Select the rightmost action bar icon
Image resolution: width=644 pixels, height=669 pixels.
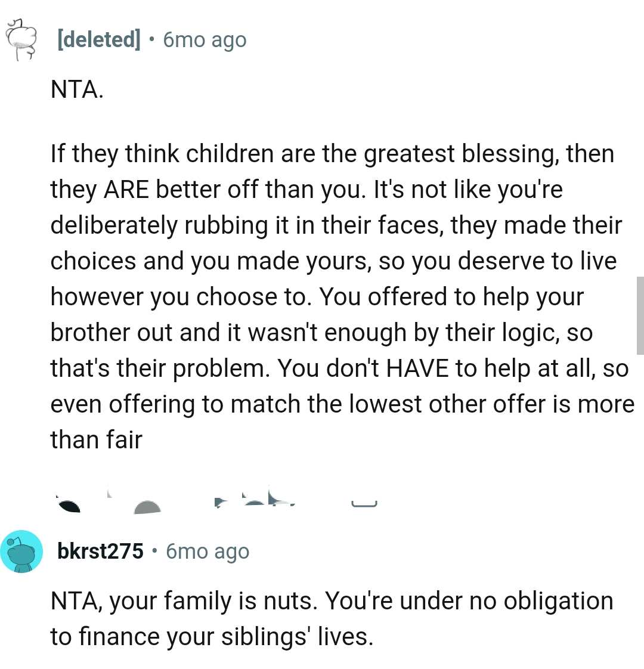pyautogui.click(x=364, y=503)
